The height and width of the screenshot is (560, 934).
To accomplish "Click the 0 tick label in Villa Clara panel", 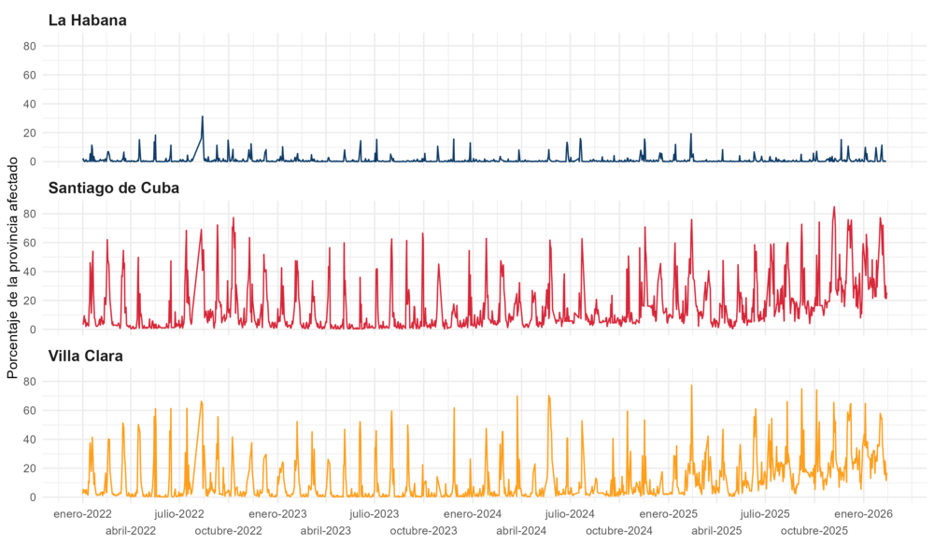I will pos(33,497).
